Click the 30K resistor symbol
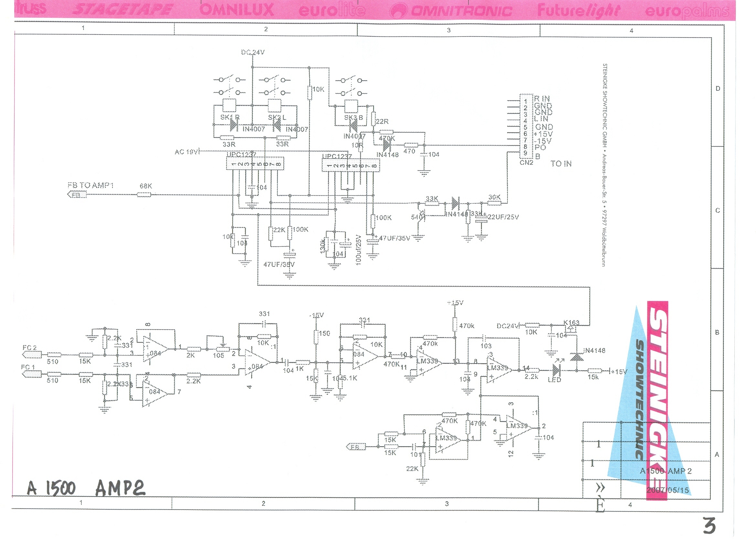 (x=495, y=203)
